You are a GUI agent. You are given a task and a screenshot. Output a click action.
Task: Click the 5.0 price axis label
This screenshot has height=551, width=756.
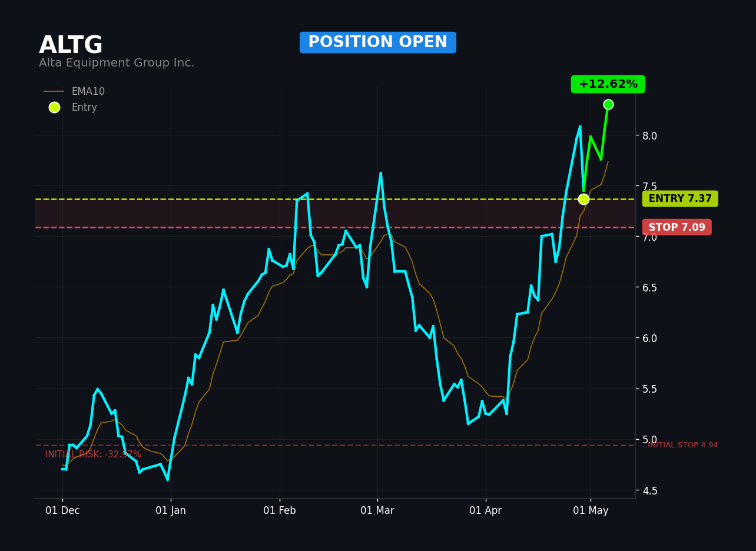coord(649,439)
